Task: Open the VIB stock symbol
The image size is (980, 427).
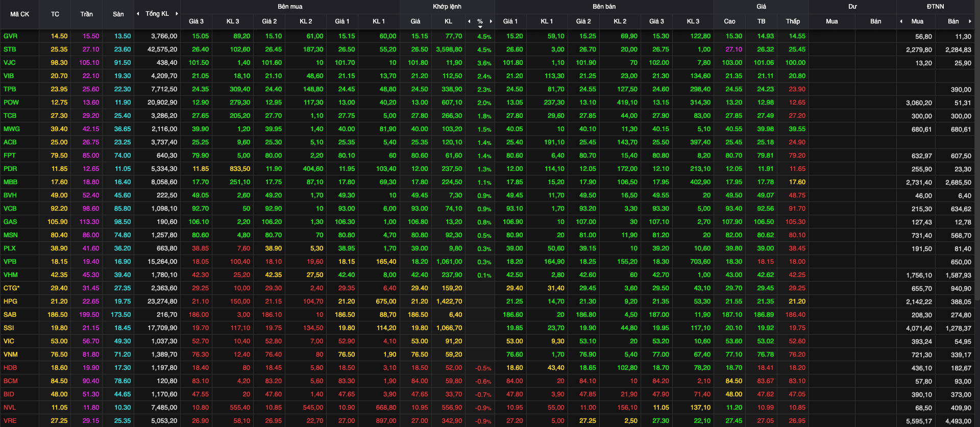Action: pos(9,76)
